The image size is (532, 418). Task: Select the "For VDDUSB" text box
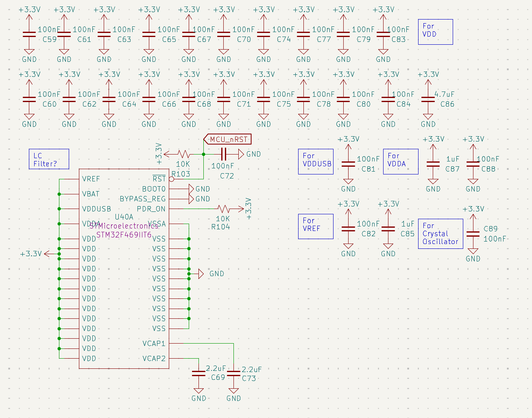coord(316,161)
